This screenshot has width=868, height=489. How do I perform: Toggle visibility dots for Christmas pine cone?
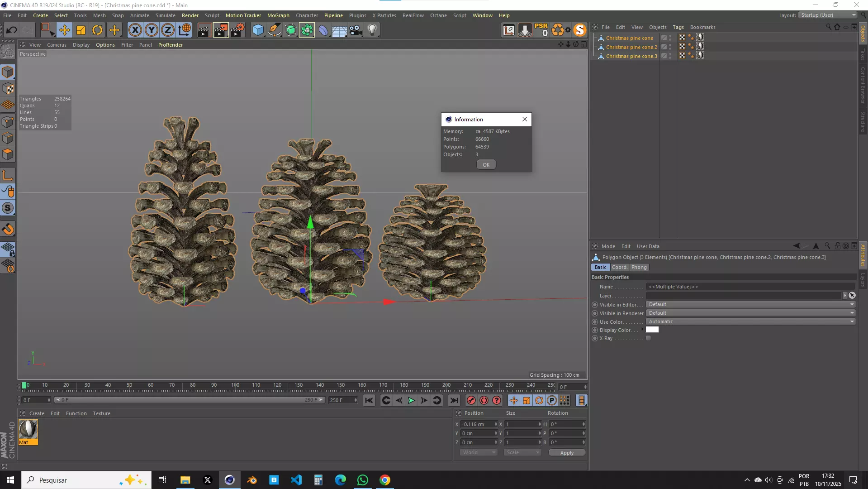point(670,38)
